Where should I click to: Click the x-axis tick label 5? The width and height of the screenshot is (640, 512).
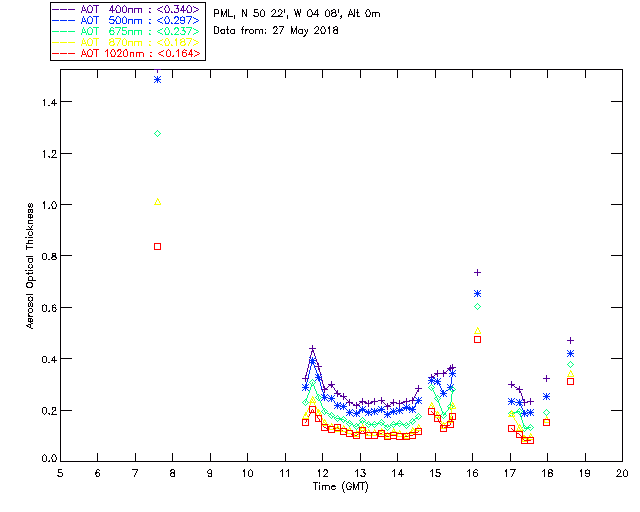pyautogui.click(x=60, y=473)
